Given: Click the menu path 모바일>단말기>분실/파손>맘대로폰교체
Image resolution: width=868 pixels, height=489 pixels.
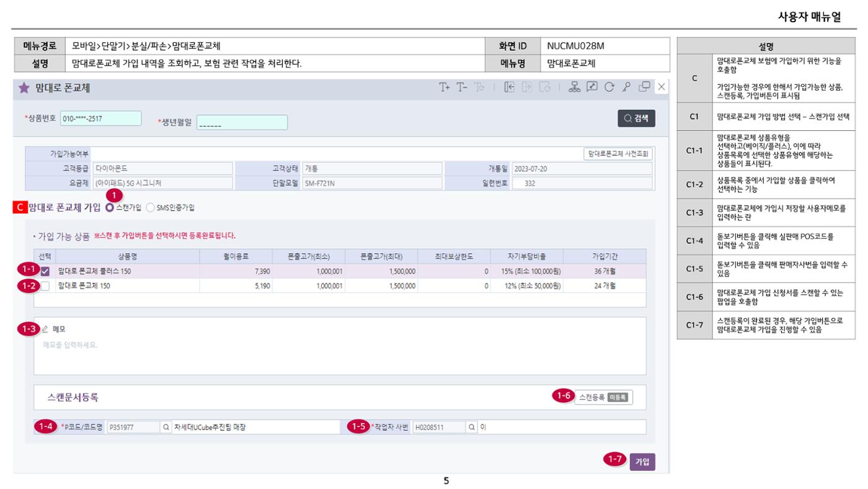Looking at the screenshot, I should click(x=146, y=46).
